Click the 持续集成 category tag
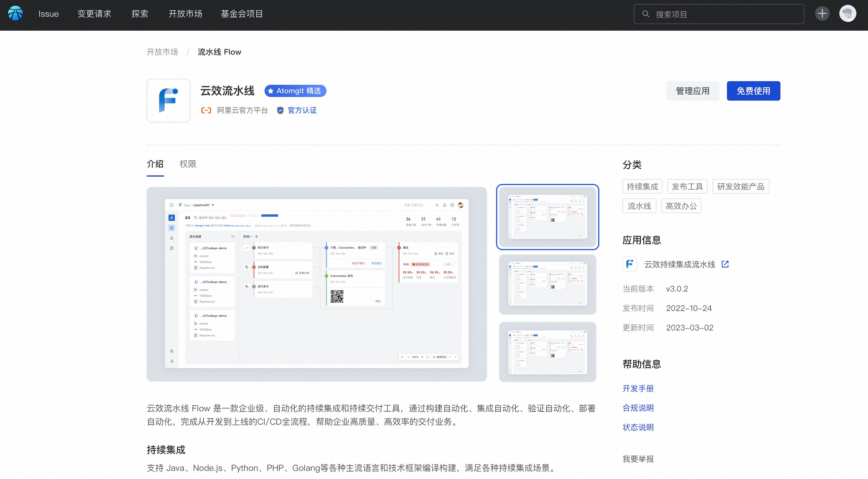Screen dimensions: 868x479 click(x=642, y=187)
